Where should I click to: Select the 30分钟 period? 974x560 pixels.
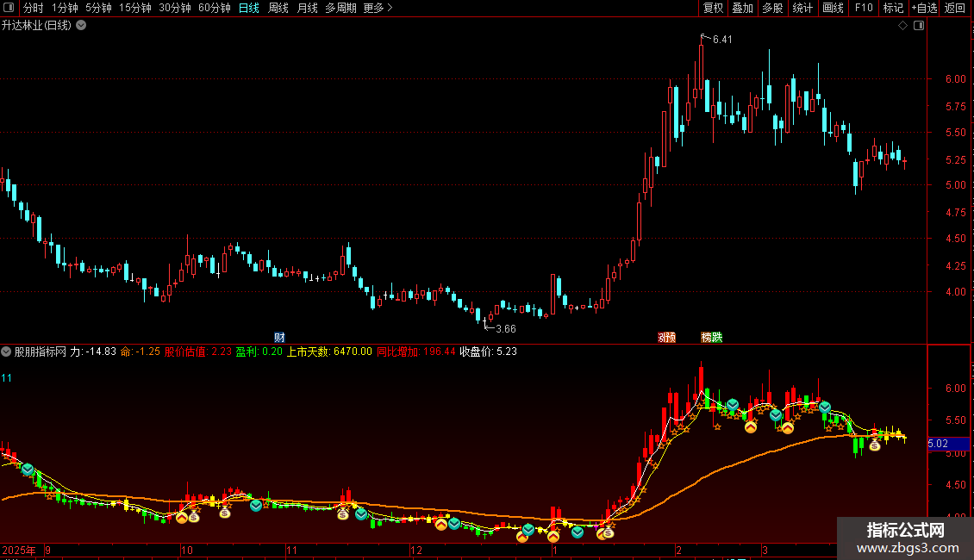(x=175, y=8)
